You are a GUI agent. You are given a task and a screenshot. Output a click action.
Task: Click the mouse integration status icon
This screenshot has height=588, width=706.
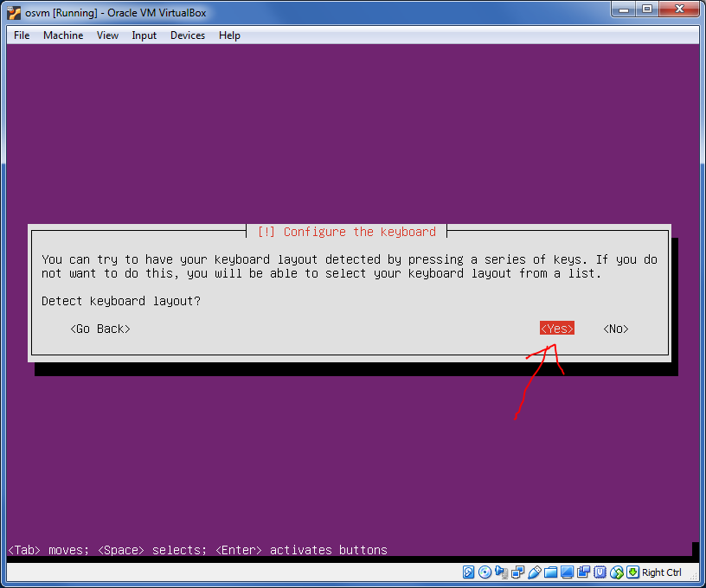[617, 572]
